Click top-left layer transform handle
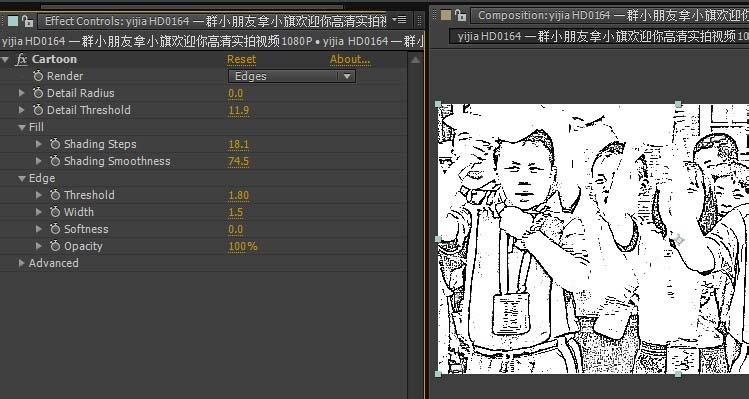 pyautogui.click(x=438, y=104)
